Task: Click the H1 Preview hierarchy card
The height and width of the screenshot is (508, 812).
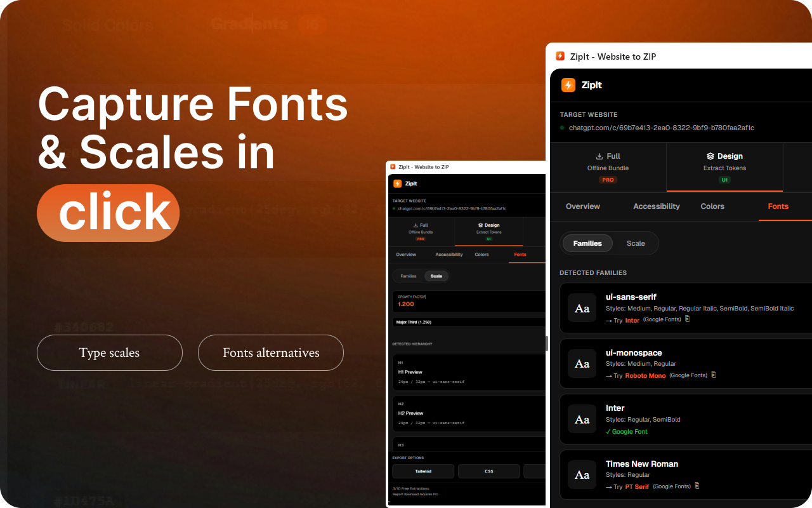Action: coord(469,371)
